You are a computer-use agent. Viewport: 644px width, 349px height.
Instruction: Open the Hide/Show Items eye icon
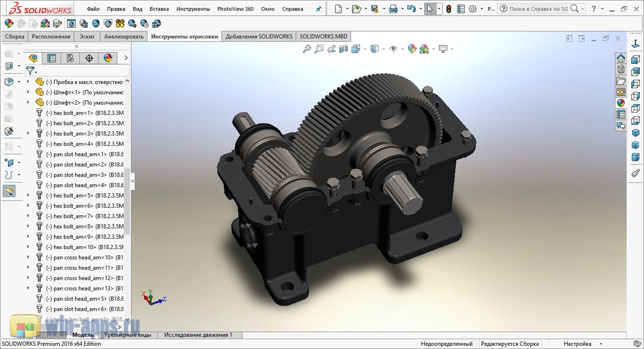coord(393,48)
